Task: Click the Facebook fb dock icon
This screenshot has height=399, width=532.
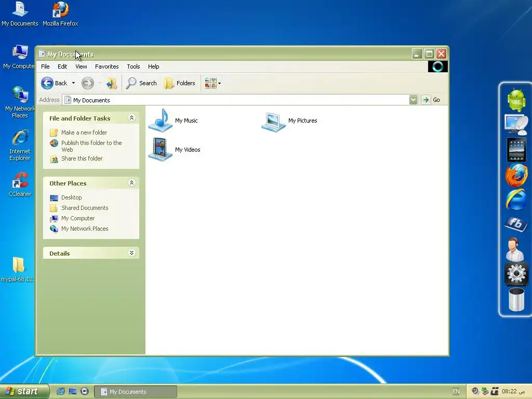Action: pyautogui.click(x=515, y=224)
